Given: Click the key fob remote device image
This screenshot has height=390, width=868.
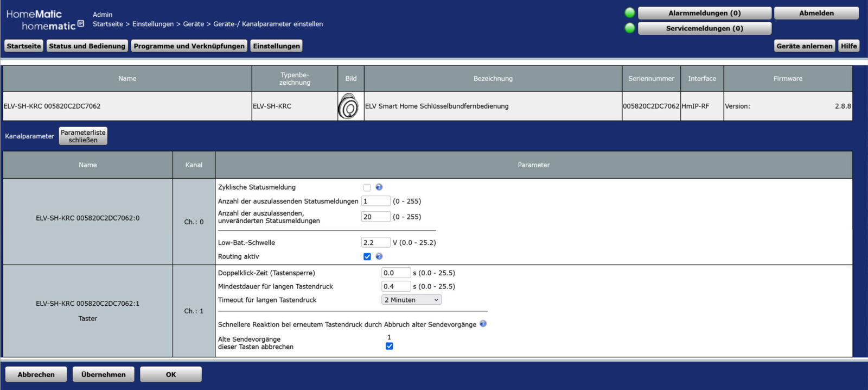Looking at the screenshot, I should [348, 106].
